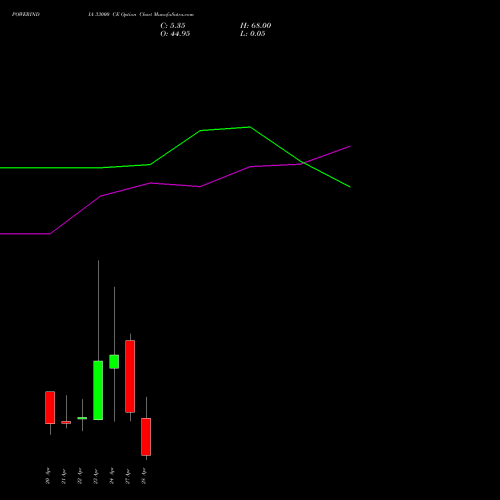Click the red candle above 20 Apr
This screenshot has height=500, width=500.
(50, 407)
